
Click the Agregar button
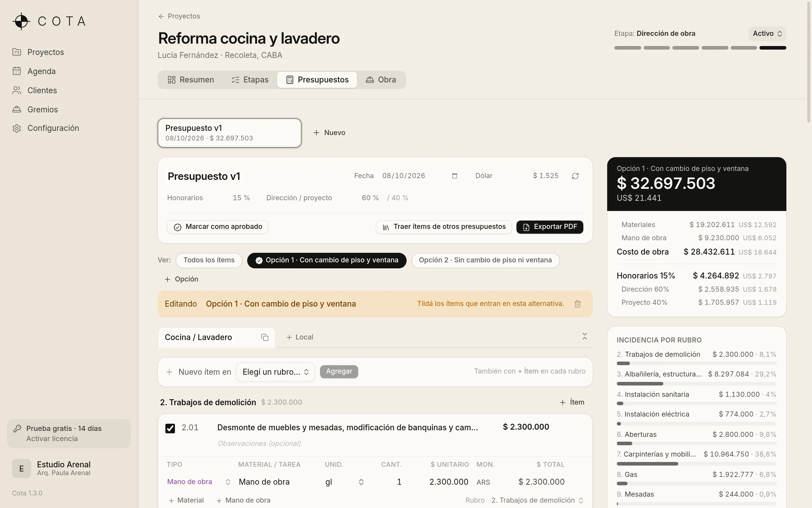pos(339,372)
